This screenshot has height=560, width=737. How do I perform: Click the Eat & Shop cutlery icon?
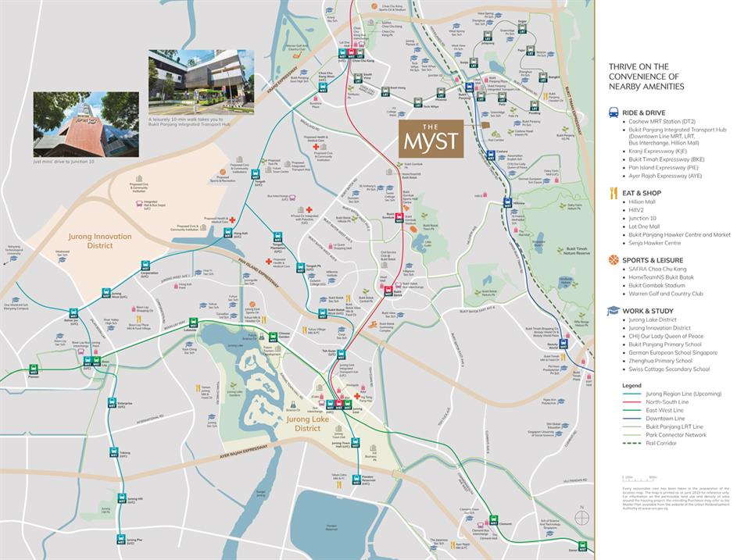614,192
